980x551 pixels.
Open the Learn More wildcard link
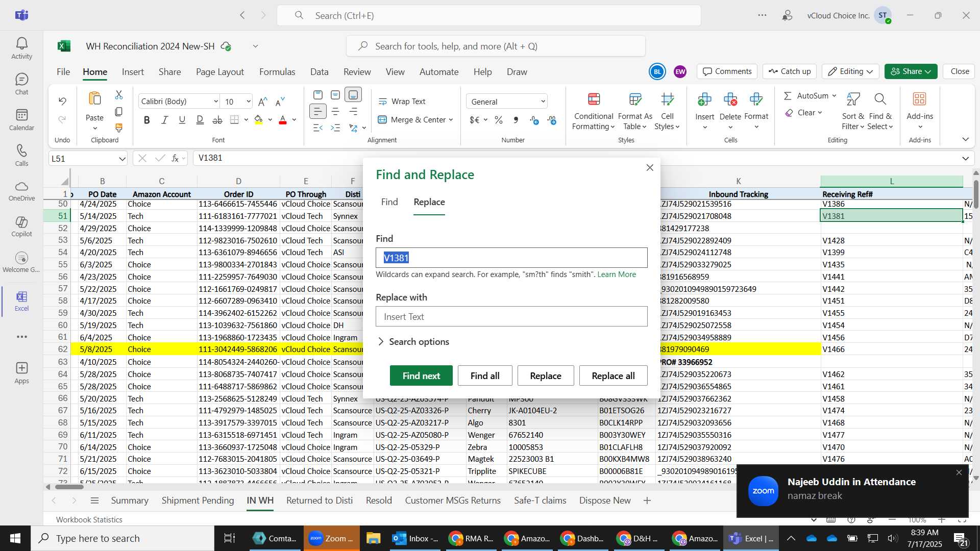[617, 274]
